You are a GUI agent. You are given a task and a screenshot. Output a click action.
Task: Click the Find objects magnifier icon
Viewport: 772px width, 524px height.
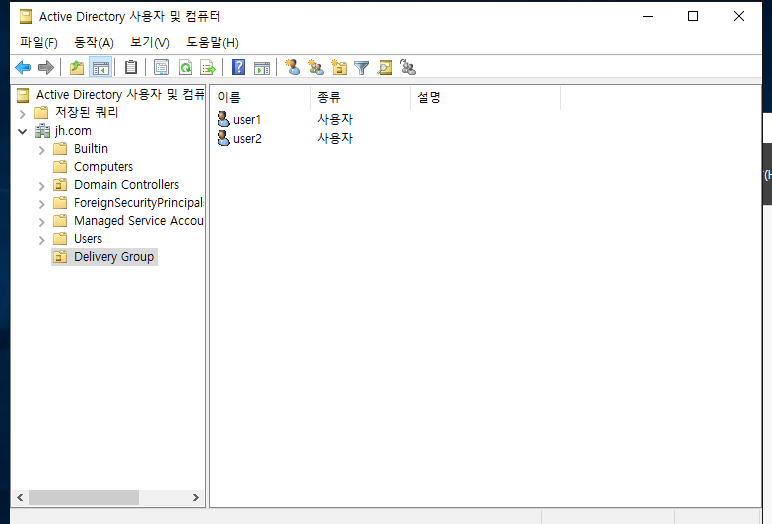click(x=385, y=67)
